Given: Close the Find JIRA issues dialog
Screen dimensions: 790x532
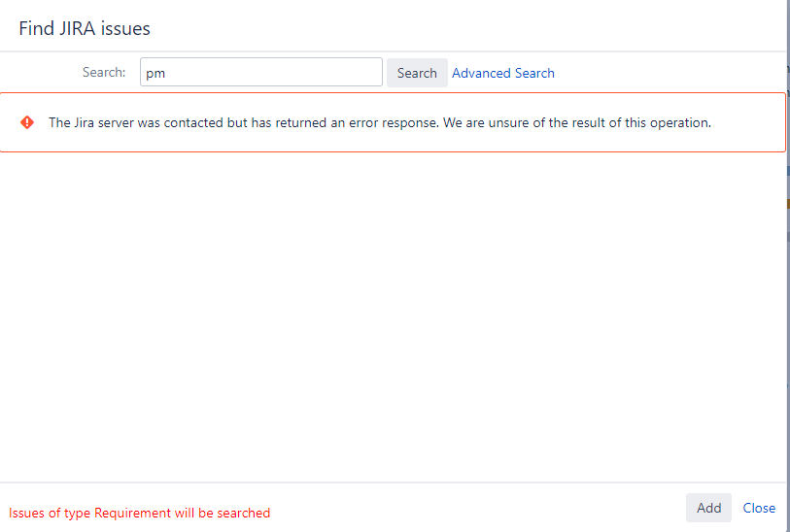Looking at the screenshot, I should (x=759, y=508).
